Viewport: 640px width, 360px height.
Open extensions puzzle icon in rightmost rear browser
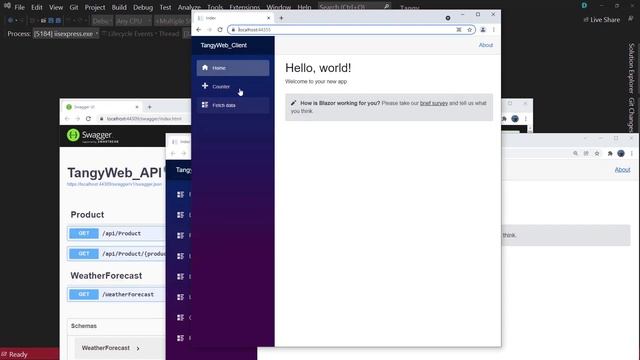click(x=610, y=153)
